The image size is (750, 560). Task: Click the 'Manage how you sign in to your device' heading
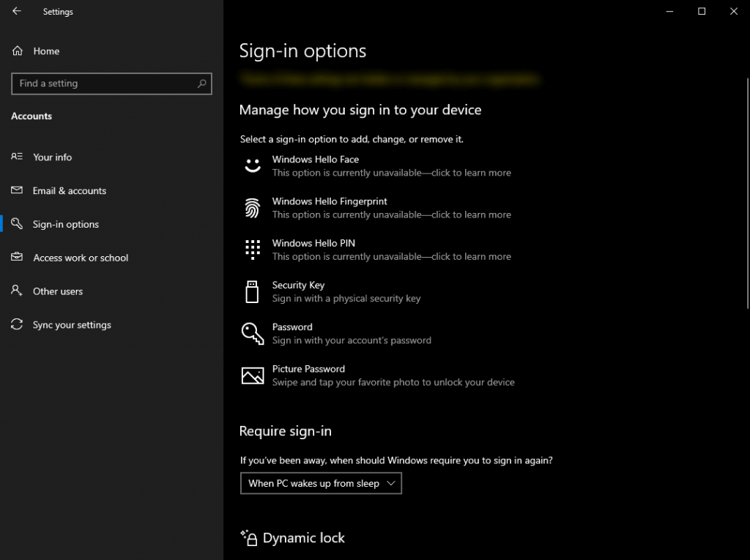[x=360, y=110]
